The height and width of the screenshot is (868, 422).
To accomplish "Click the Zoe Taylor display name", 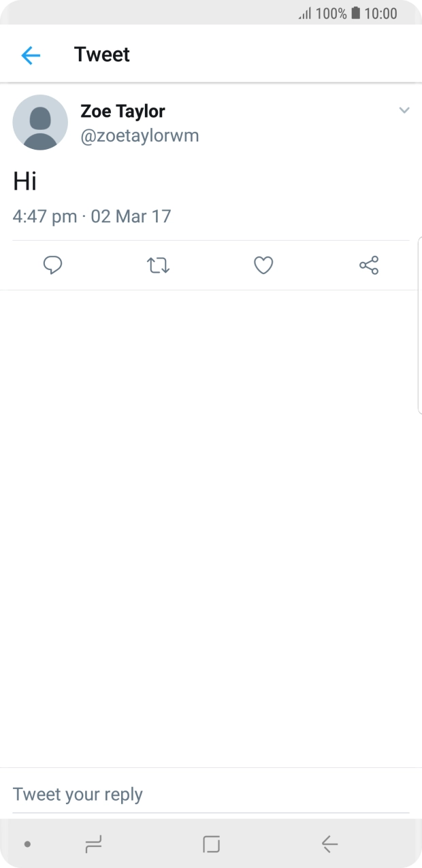I will (x=123, y=111).
